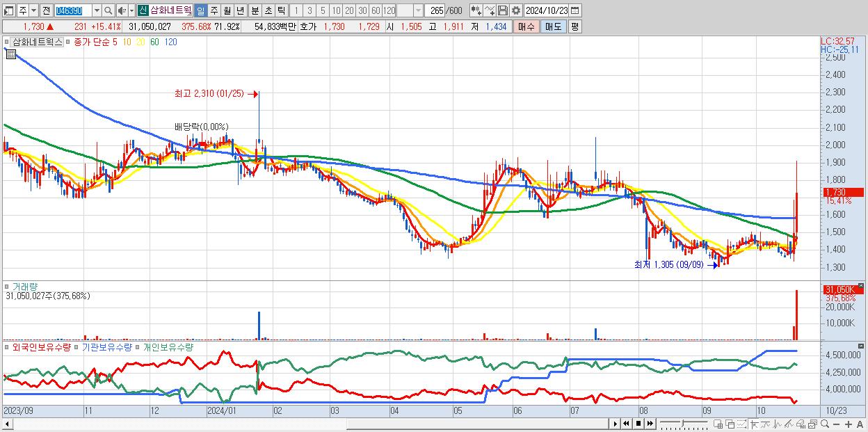Screen dimensions: 868x432
Task: Click the letter A text tool icon
Action: 860,424
